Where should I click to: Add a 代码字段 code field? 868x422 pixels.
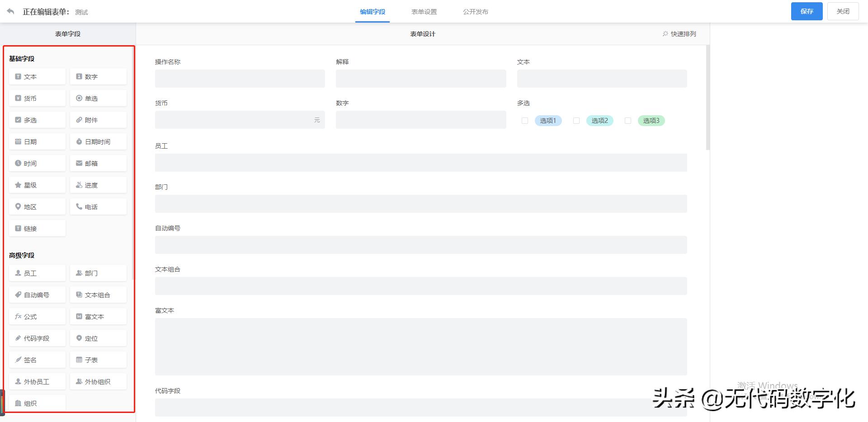click(37, 338)
